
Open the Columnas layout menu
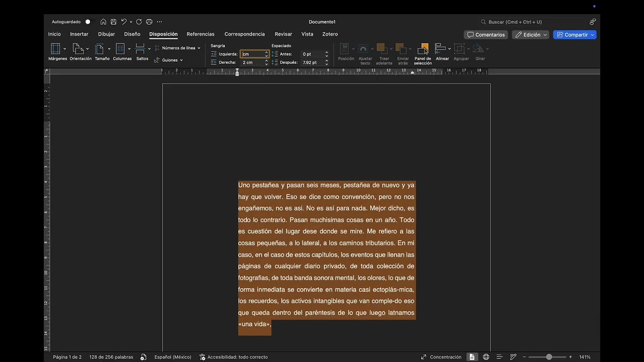point(122,52)
